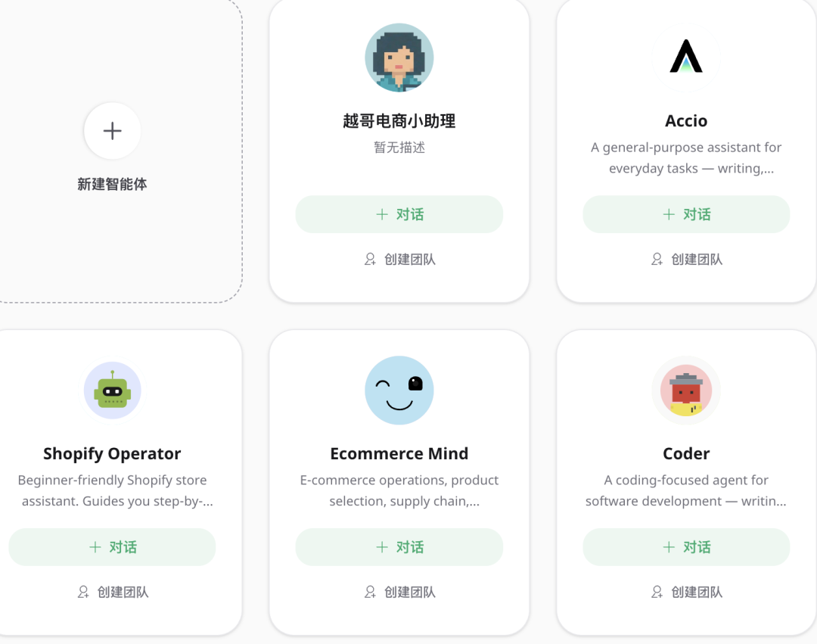817x644 pixels.
Task: Click the Ecommerce Mind winking face avatar
Action: (399, 390)
